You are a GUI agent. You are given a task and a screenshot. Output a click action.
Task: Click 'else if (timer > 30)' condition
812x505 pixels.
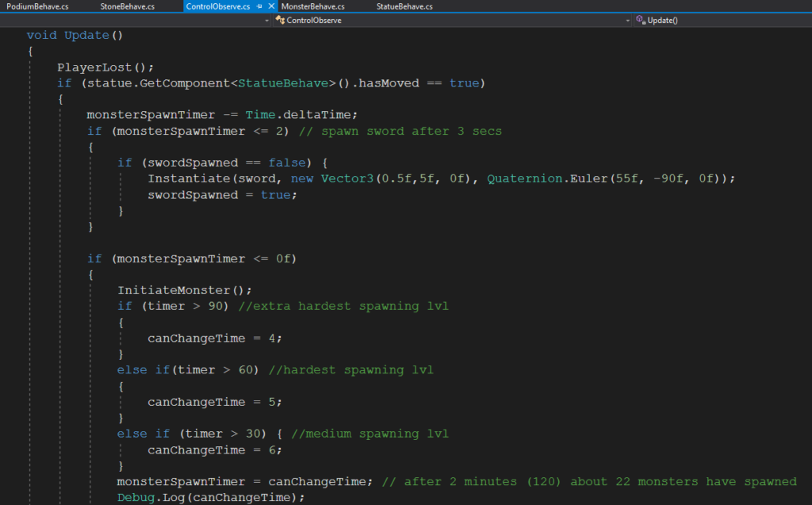pos(192,434)
